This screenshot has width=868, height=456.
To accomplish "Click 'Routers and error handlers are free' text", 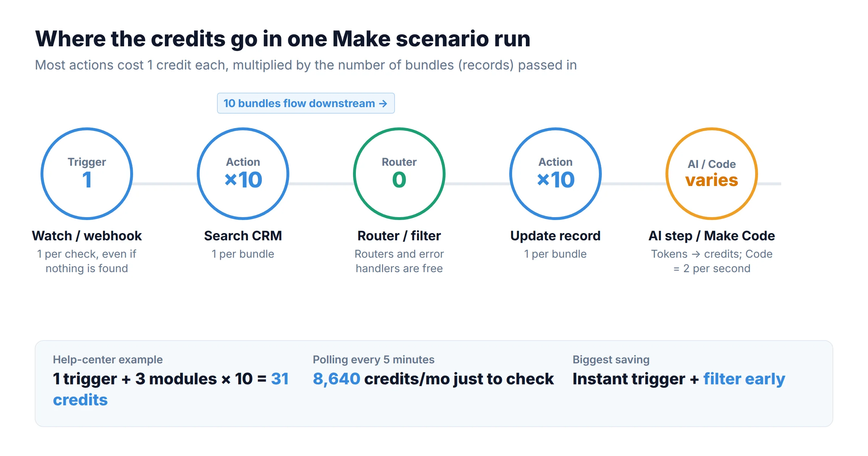I will [x=399, y=261].
